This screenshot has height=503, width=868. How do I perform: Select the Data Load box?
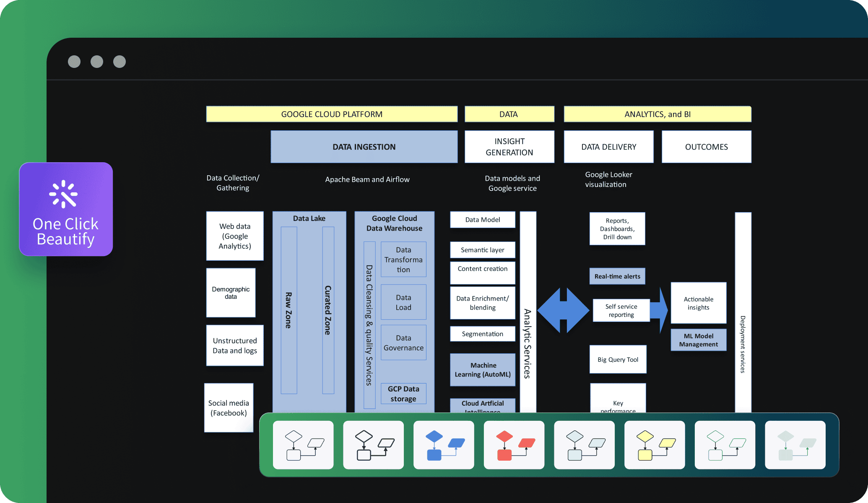click(403, 302)
